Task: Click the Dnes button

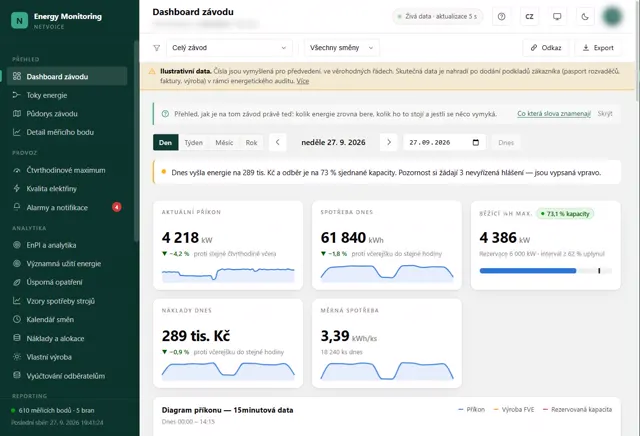Action: pyautogui.click(x=506, y=142)
